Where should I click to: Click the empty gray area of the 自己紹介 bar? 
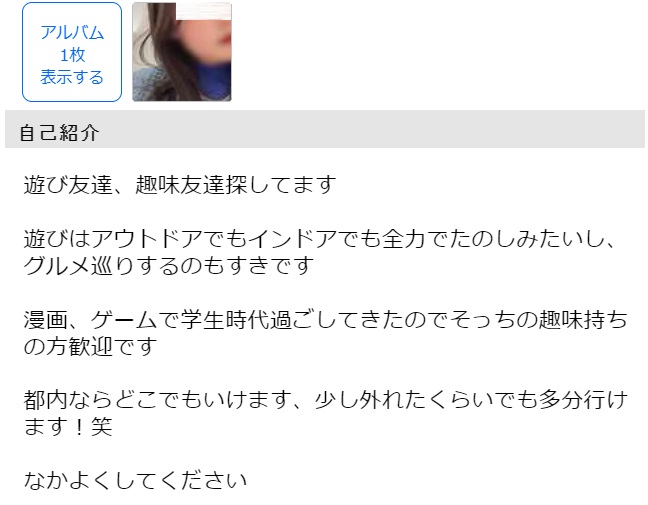[x=372, y=129]
